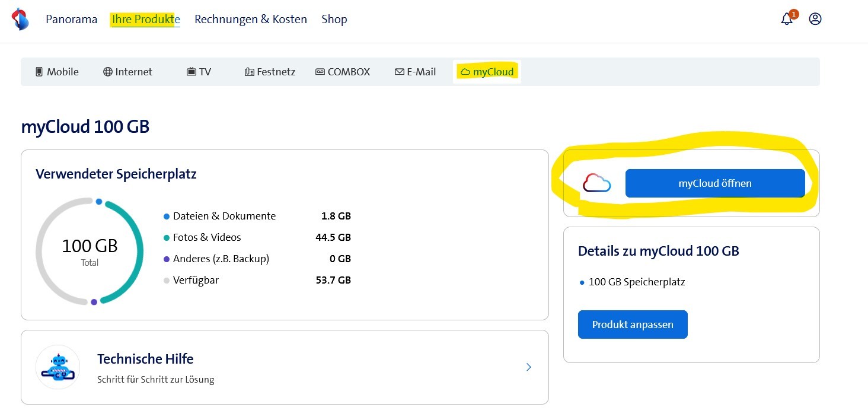This screenshot has height=420, width=868.
Task: Open notifications via the bell icon
Action: 786,20
